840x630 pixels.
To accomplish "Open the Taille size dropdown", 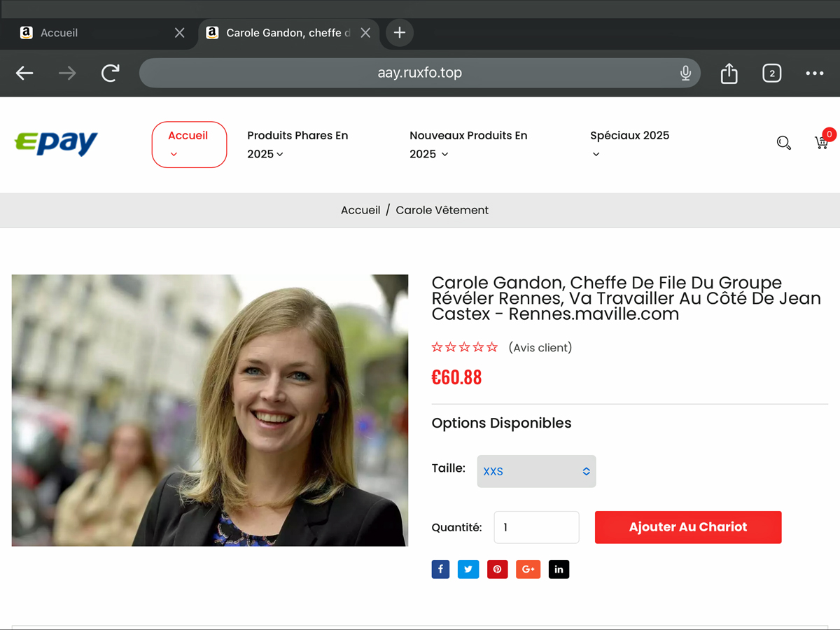I will (536, 471).
